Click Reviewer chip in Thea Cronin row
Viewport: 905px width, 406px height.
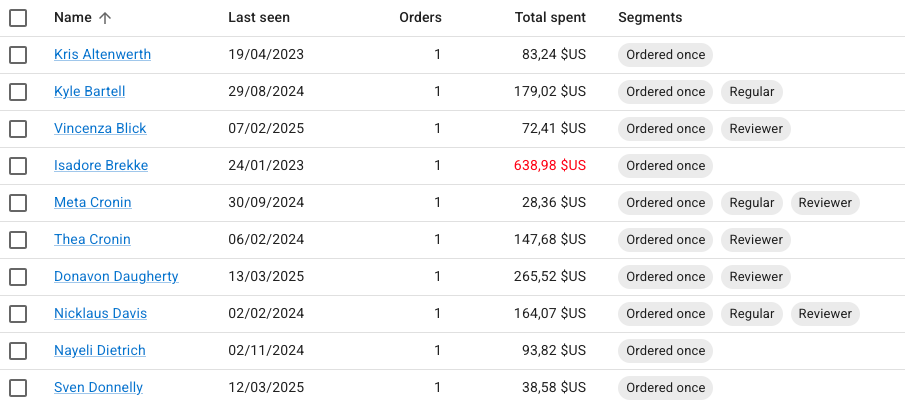756,240
